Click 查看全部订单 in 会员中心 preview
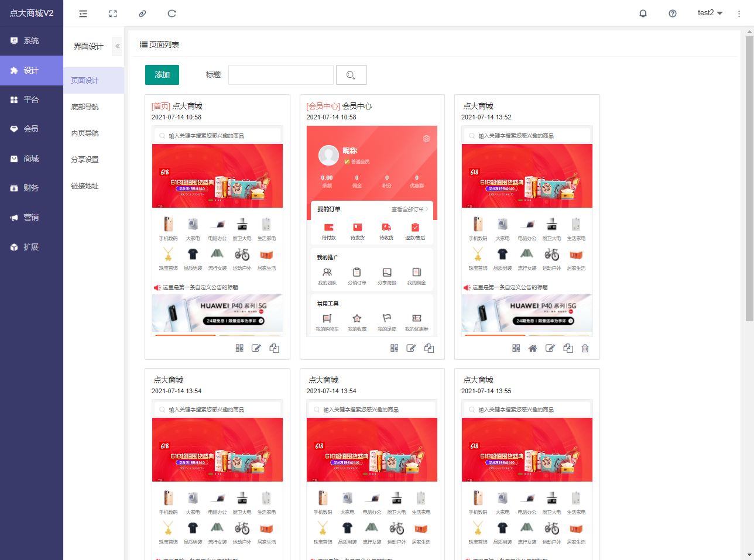Image resolution: width=754 pixels, height=560 pixels. click(410, 209)
